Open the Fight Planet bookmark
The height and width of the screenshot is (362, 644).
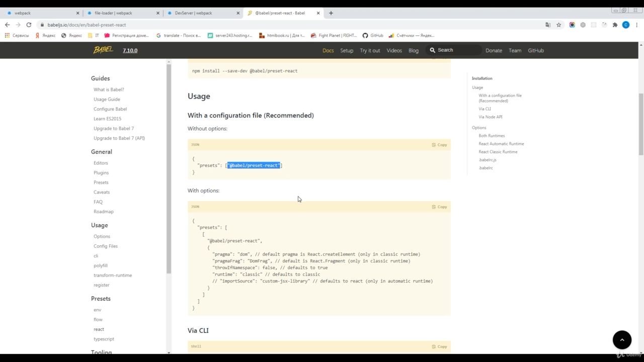pos(334,35)
